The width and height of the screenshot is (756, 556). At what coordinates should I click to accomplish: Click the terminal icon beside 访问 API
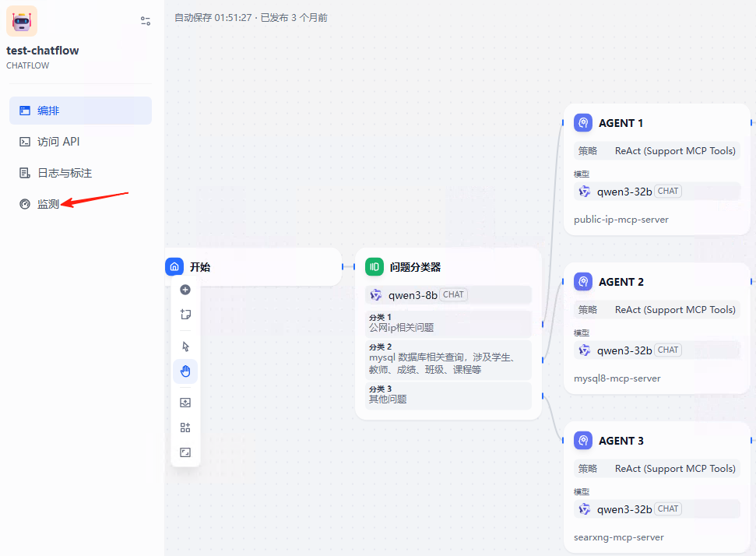pyautogui.click(x=25, y=142)
